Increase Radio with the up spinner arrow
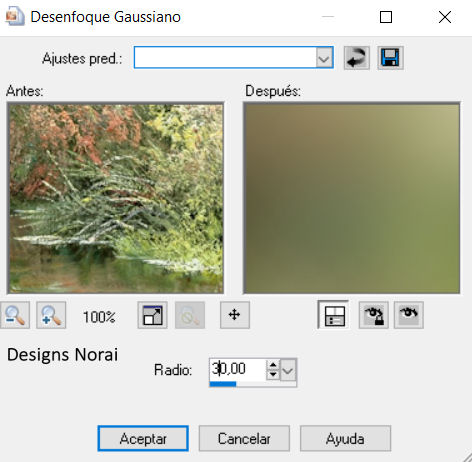Image resolution: width=472 pixels, height=462 pixels. [x=273, y=365]
